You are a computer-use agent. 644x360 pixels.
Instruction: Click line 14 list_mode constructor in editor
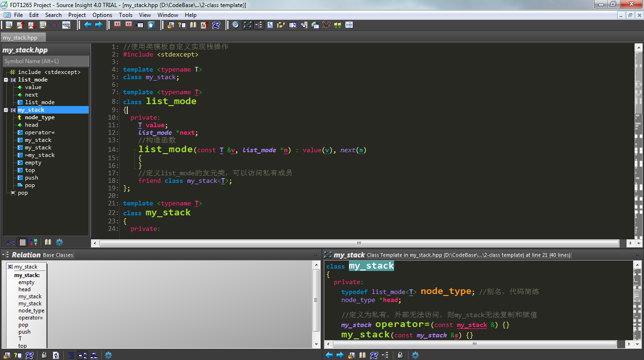click(165, 149)
